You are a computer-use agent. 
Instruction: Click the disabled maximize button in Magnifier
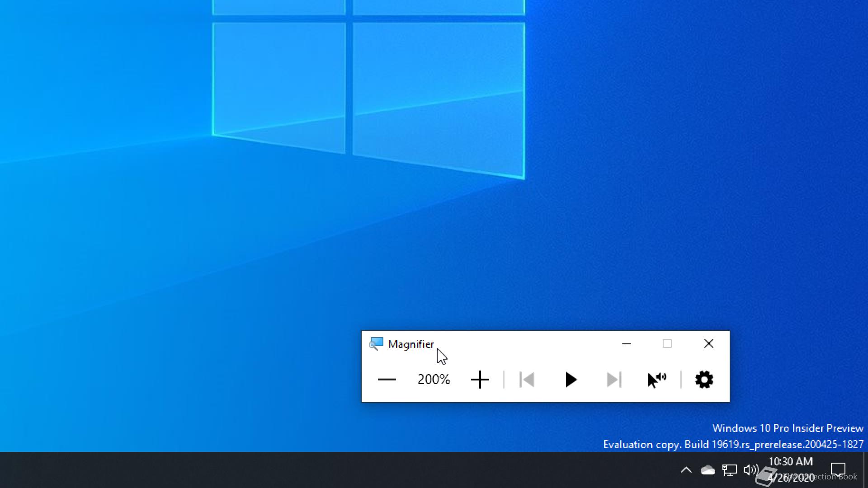click(x=667, y=344)
